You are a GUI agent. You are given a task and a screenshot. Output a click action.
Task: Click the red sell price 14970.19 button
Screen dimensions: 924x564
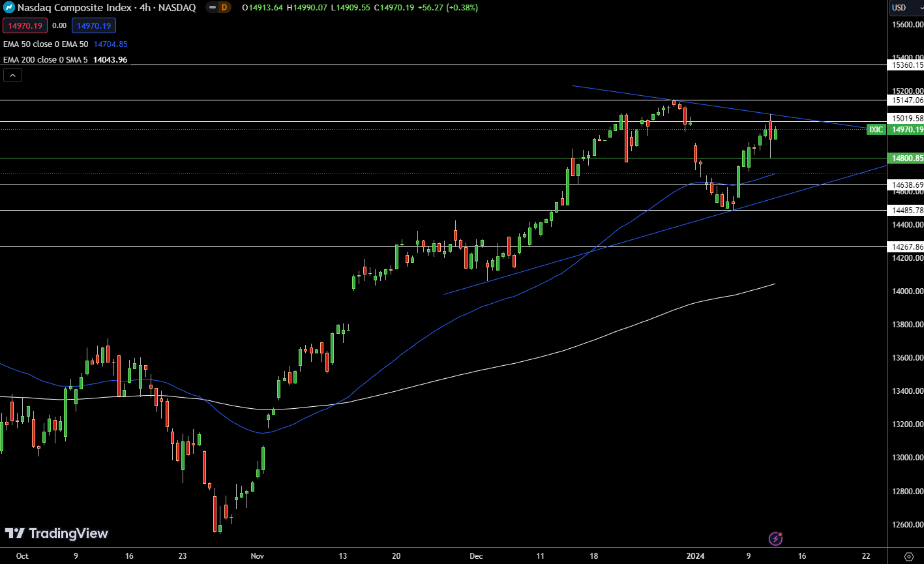24,25
